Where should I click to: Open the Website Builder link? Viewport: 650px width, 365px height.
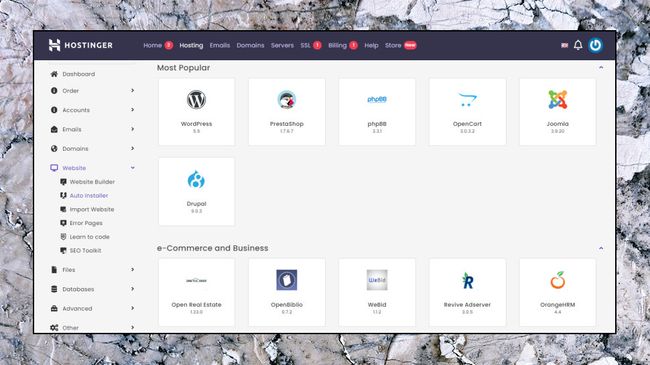[92, 182]
